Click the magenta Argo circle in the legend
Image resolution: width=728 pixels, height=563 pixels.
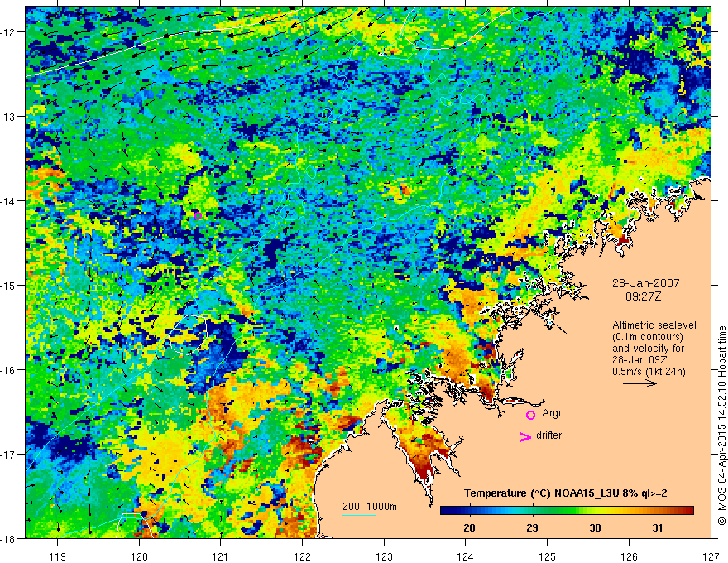point(530,415)
